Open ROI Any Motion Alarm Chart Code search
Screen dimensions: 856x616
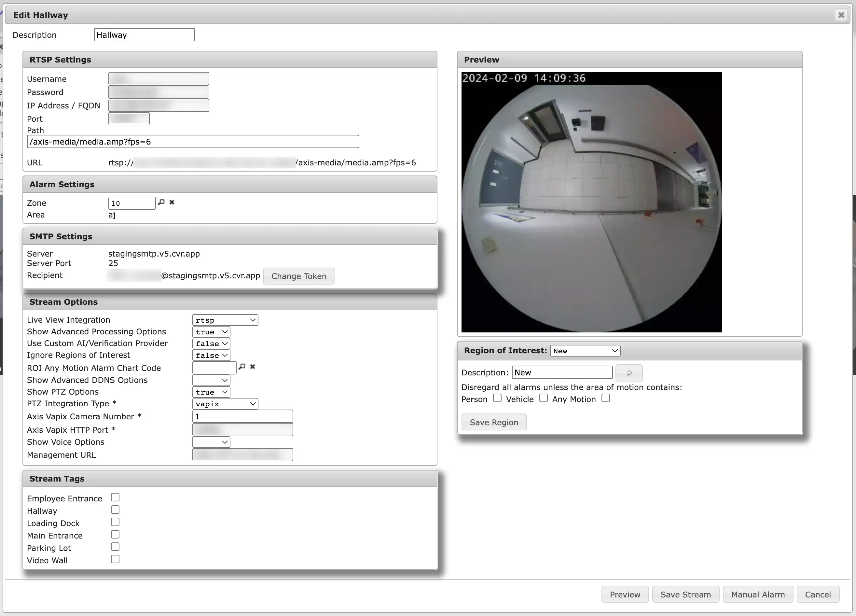coord(242,367)
